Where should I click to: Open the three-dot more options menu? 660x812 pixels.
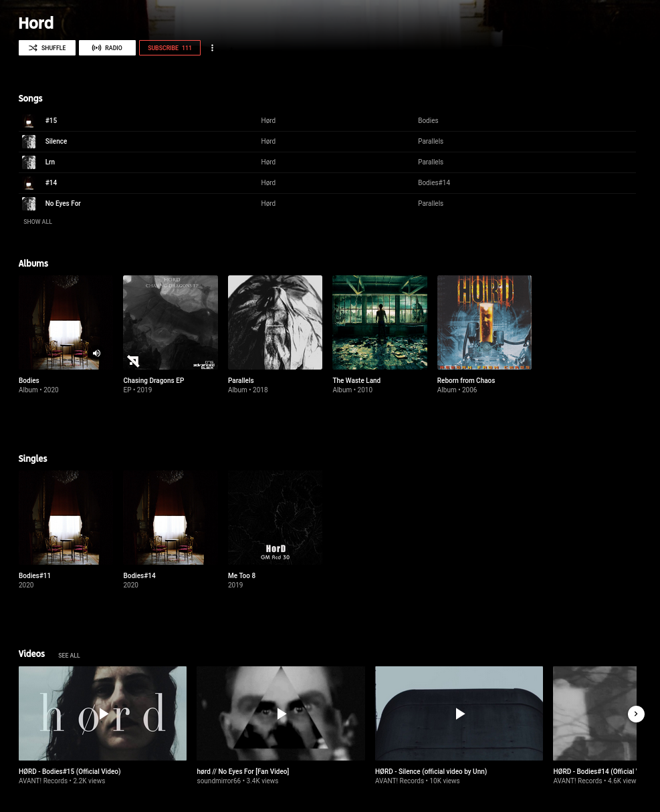213,48
